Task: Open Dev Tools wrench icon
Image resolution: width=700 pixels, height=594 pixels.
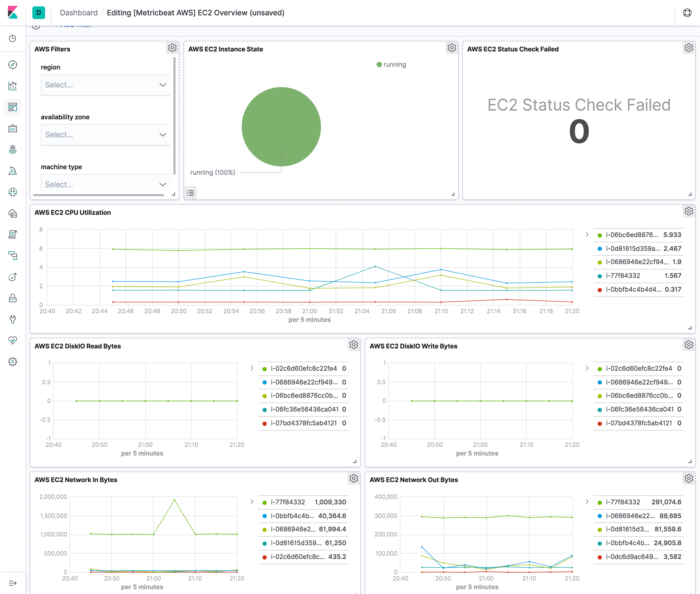Action: tap(12, 320)
